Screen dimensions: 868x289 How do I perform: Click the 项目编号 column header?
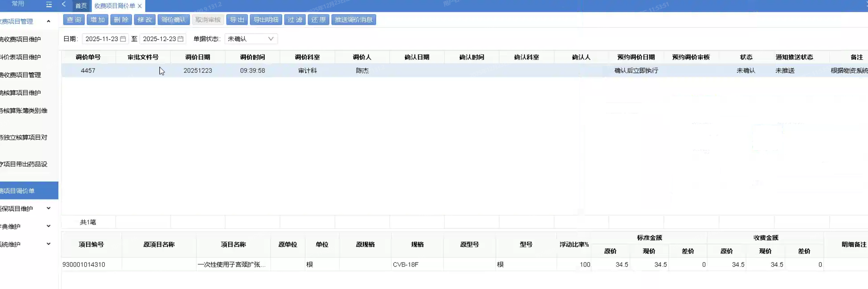tap(91, 244)
